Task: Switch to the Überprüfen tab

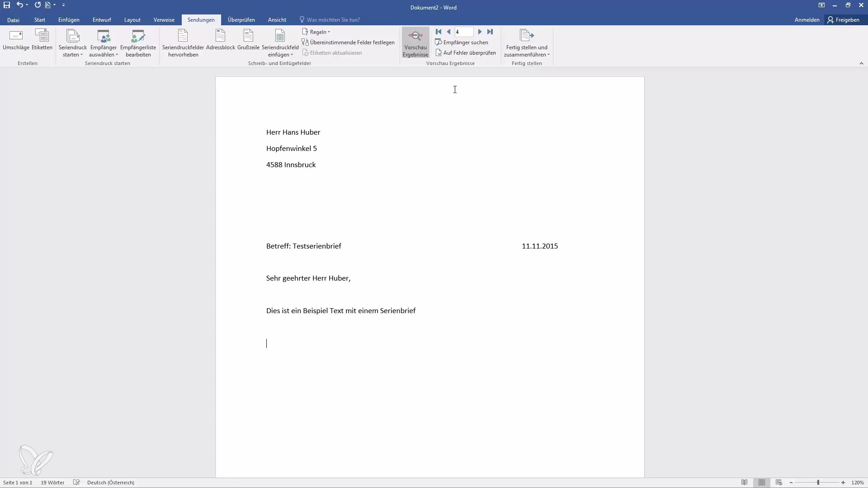Action: (x=241, y=20)
